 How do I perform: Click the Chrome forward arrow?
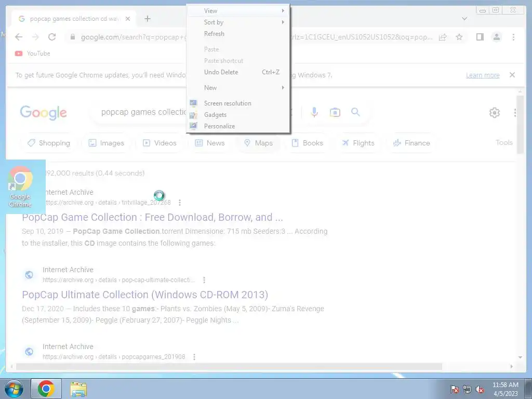35,37
